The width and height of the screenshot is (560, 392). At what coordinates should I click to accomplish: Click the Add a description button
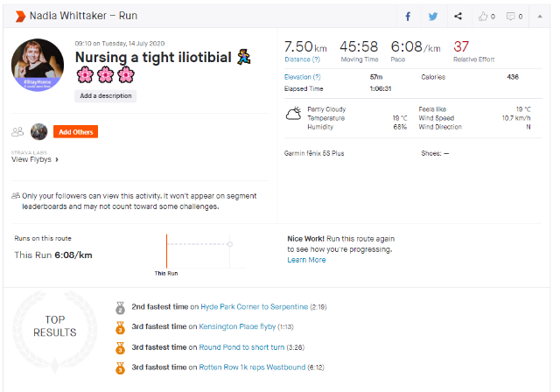coord(105,95)
